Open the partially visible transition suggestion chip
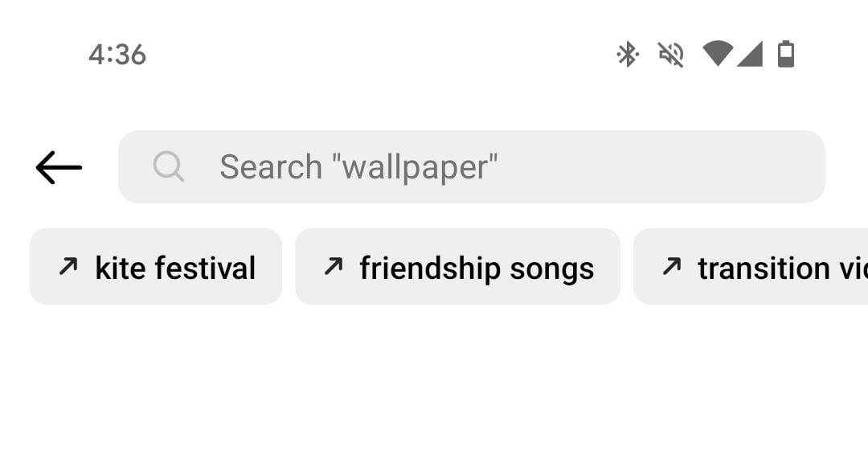The width and height of the screenshot is (868, 467). pos(751,267)
